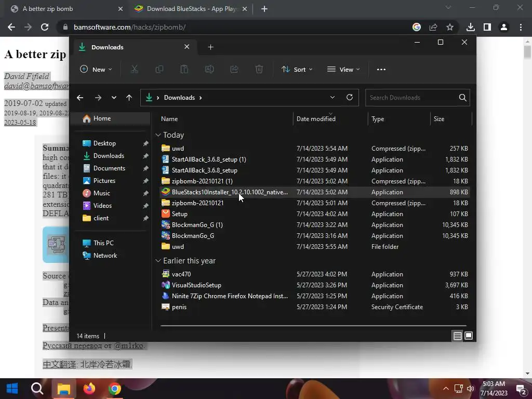Click the Russian translation link on webpage

click(x=72, y=345)
